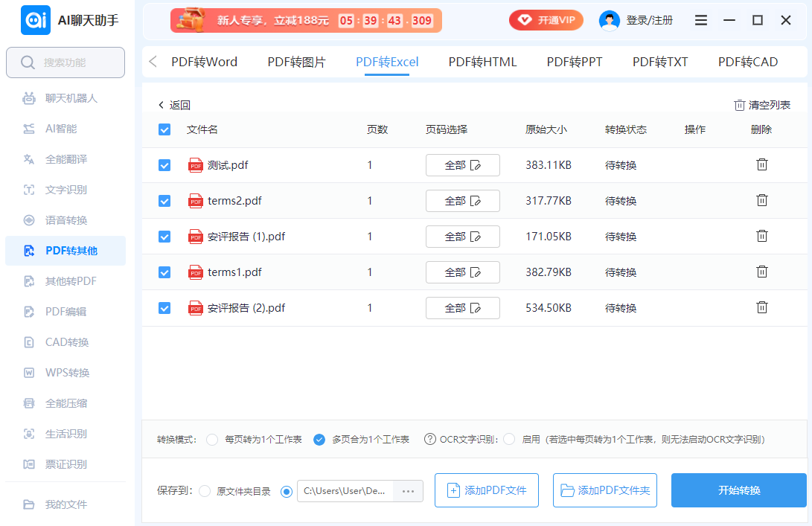Open the CAD转换 sidebar section

click(65, 341)
